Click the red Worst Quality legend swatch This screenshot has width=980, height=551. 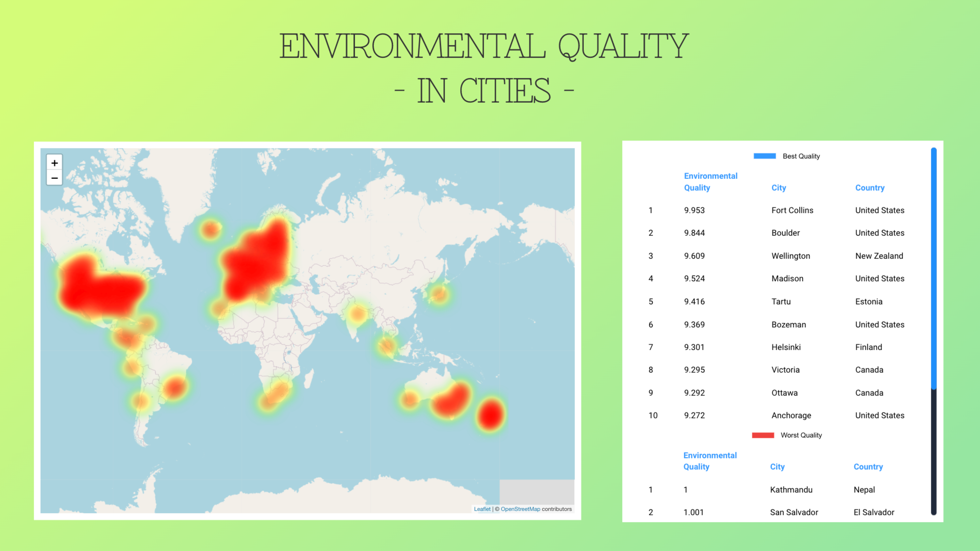[763, 435]
